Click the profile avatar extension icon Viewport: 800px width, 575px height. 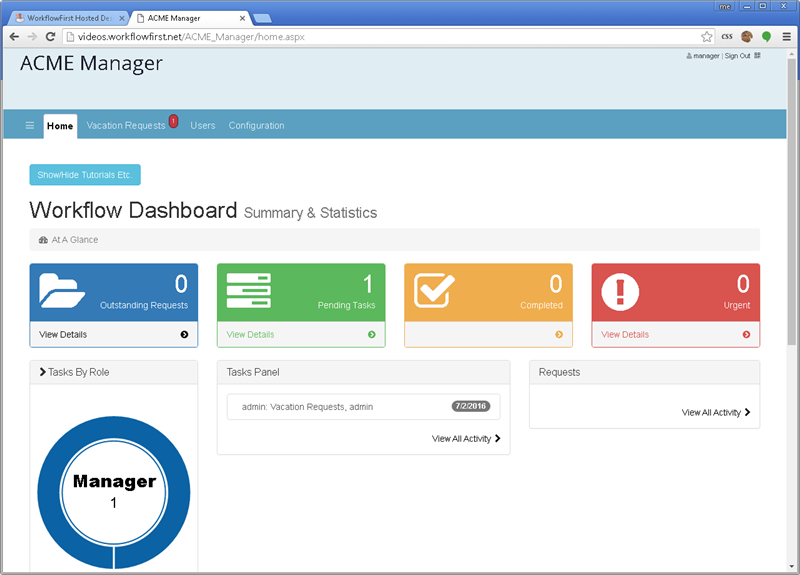(x=747, y=37)
